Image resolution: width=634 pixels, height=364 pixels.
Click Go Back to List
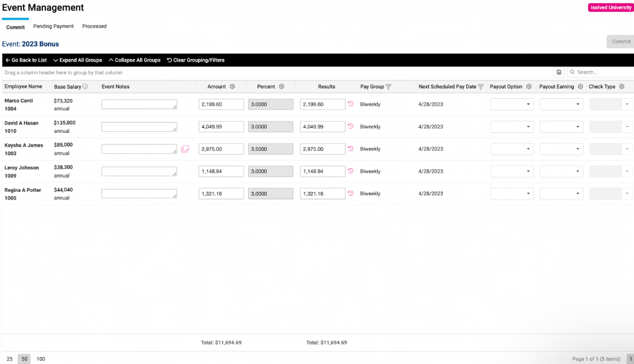click(x=26, y=60)
